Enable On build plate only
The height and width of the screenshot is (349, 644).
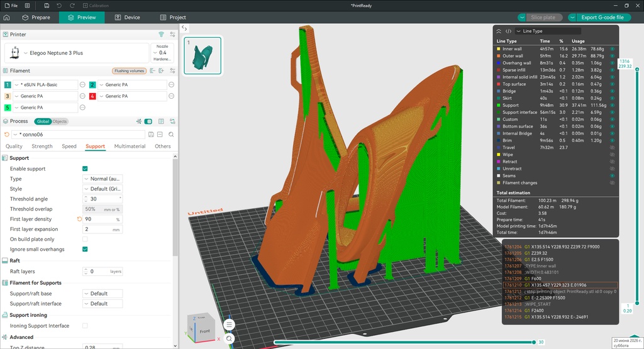[85, 240]
